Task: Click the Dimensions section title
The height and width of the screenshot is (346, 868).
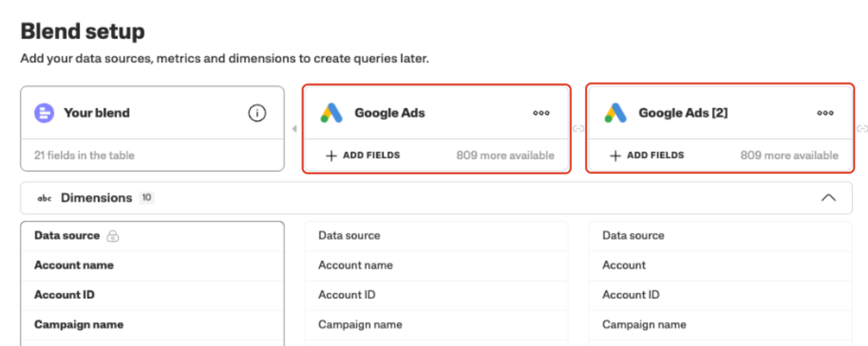Action: (x=96, y=198)
